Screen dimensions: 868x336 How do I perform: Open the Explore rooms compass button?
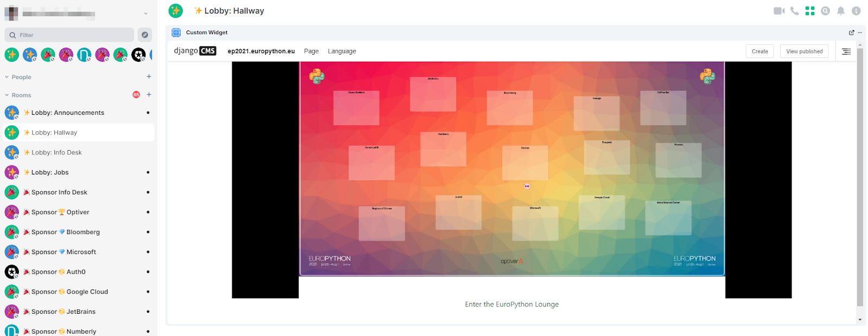tap(145, 35)
